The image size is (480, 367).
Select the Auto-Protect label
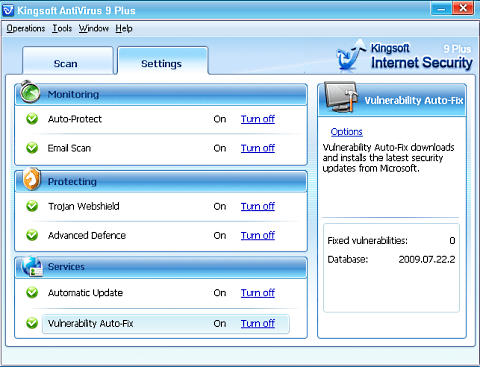[x=75, y=119]
